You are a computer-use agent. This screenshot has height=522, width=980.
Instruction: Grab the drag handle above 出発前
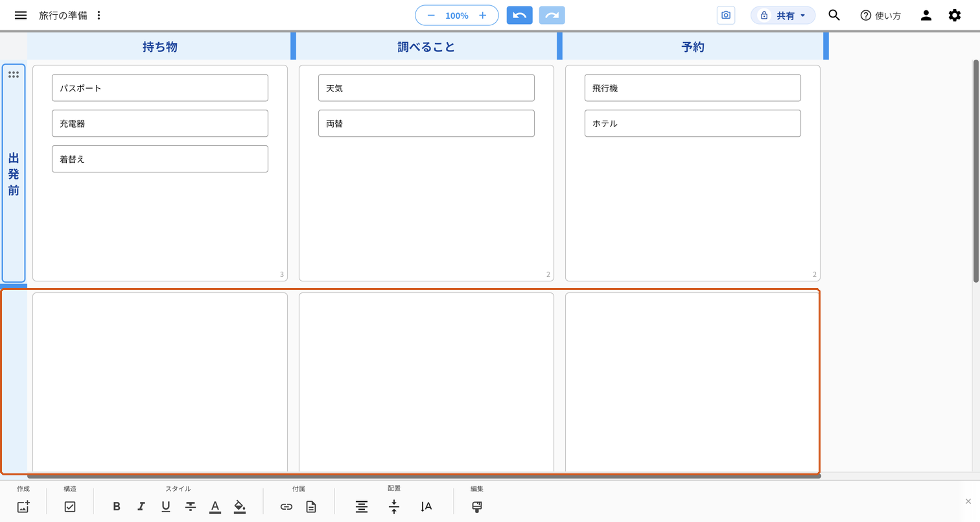(14, 75)
